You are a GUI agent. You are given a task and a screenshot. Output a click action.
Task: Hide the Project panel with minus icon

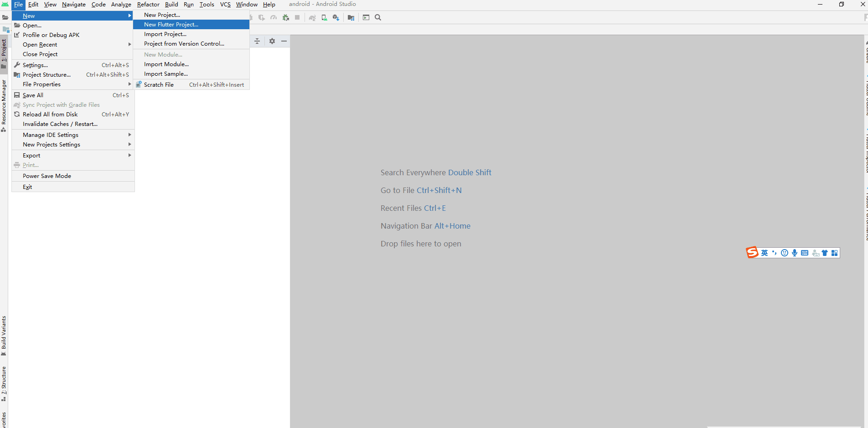click(x=284, y=41)
